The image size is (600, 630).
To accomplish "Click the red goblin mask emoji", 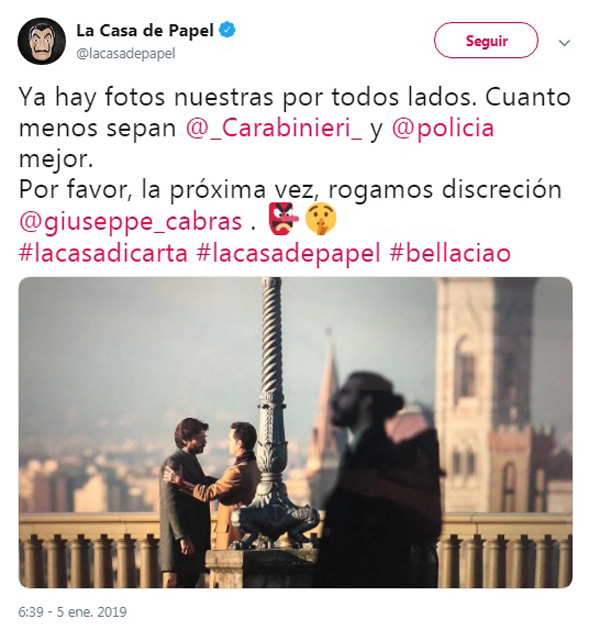I will coord(283,219).
